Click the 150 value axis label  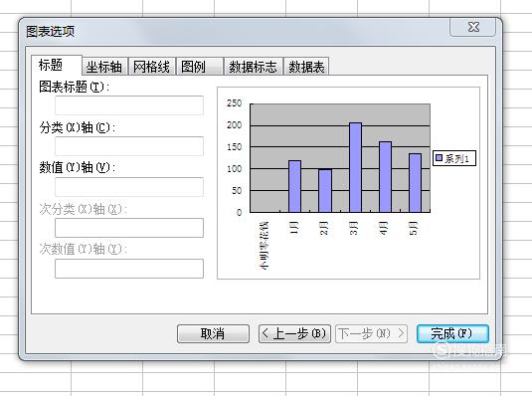(234, 147)
